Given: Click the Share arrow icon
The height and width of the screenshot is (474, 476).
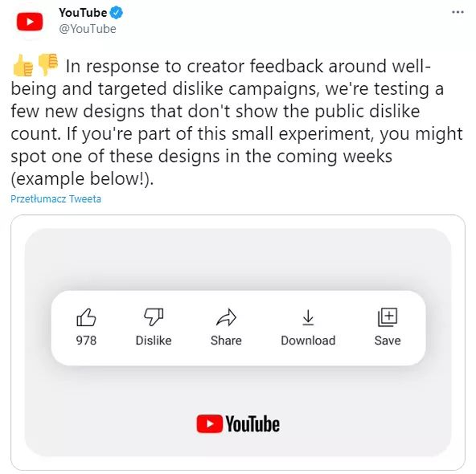Looking at the screenshot, I should pyautogui.click(x=226, y=317).
